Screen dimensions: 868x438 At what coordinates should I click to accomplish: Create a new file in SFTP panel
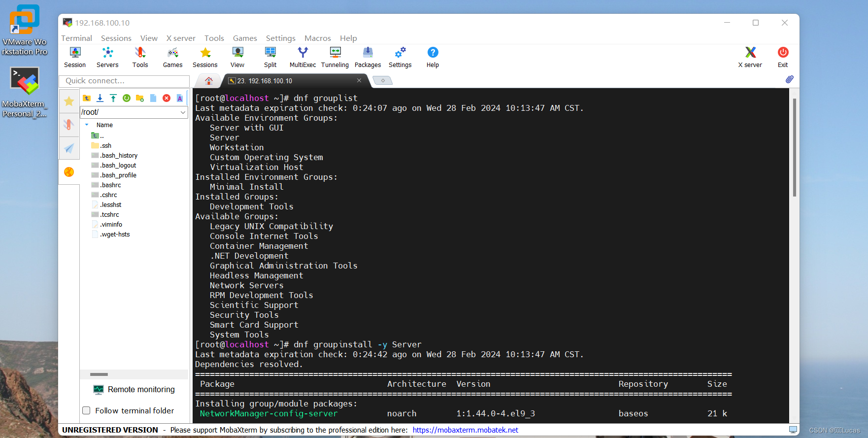[153, 98]
